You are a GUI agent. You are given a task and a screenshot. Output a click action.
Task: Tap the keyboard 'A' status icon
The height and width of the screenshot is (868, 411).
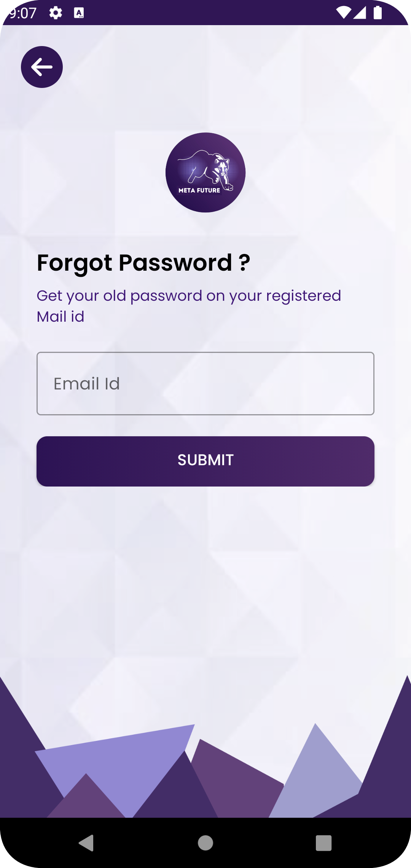pyautogui.click(x=79, y=13)
